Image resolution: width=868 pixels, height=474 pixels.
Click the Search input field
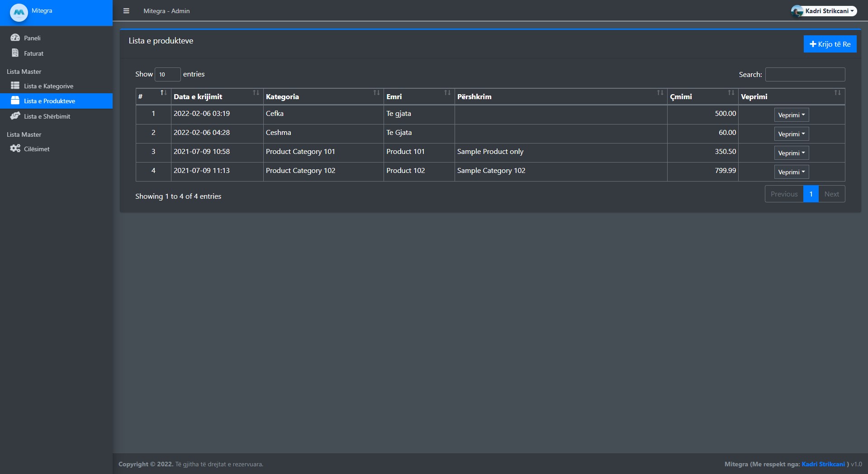coord(805,74)
